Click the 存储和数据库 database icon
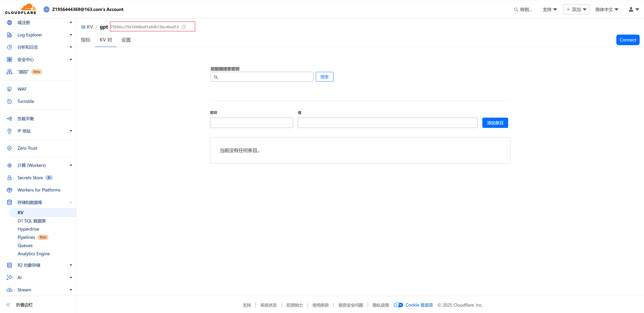 (10, 202)
